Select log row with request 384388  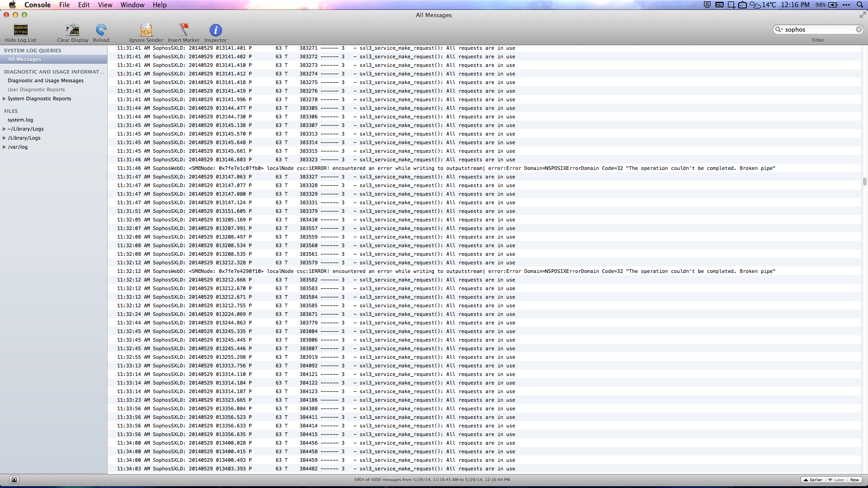point(484,408)
